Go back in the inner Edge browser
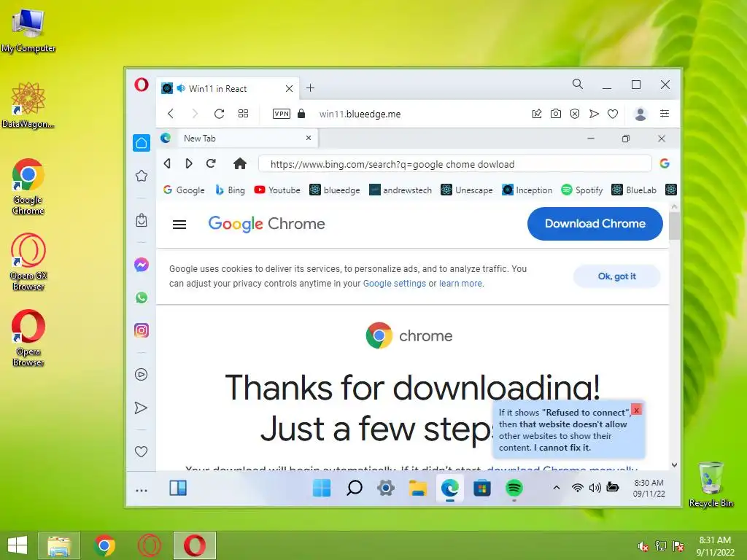Image resolution: width=747 pixels, height=560 pixels. coord(167,164)
